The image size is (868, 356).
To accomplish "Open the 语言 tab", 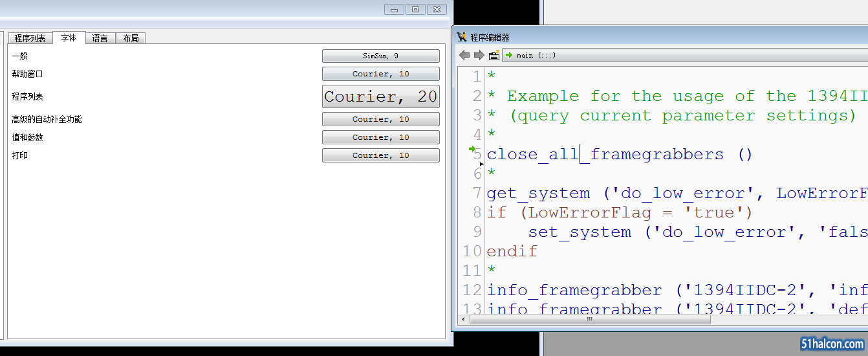I will click(x=100, y=38).
